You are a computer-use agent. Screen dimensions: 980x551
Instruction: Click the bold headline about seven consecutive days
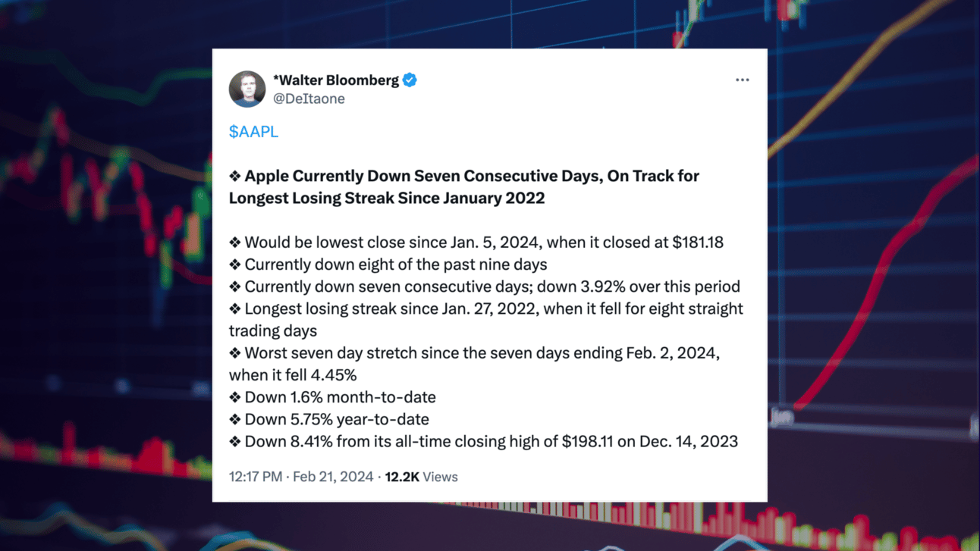pos(464,186)
